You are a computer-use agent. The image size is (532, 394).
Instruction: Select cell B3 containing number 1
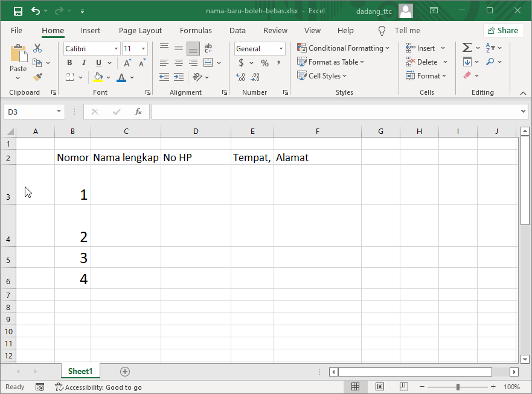72,194
